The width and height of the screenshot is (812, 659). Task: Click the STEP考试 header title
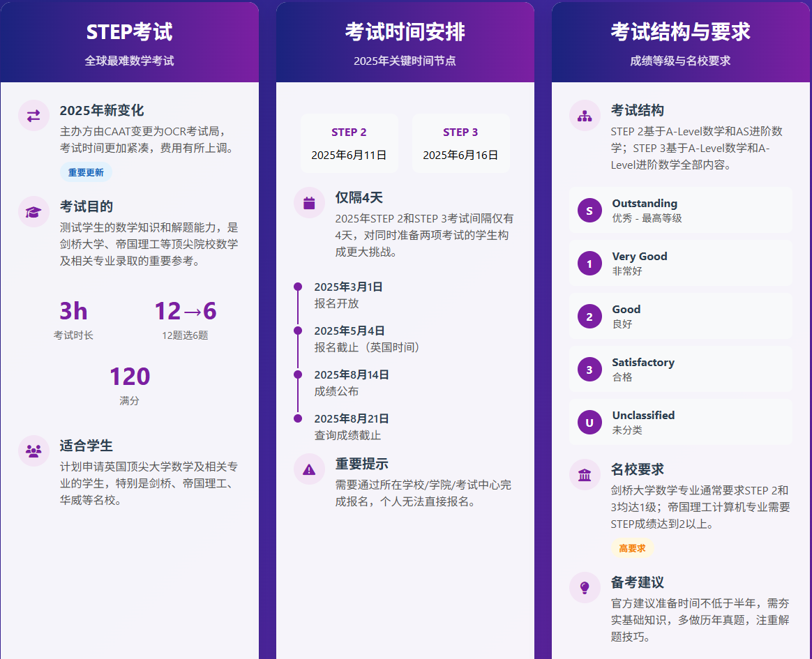click(x=130, y=32)
